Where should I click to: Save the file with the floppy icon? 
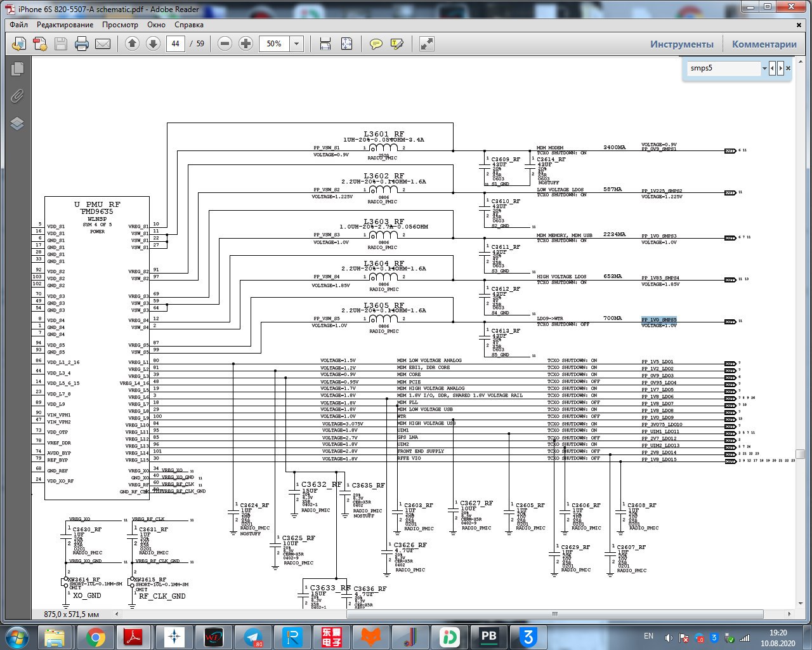tap(61, 44)
